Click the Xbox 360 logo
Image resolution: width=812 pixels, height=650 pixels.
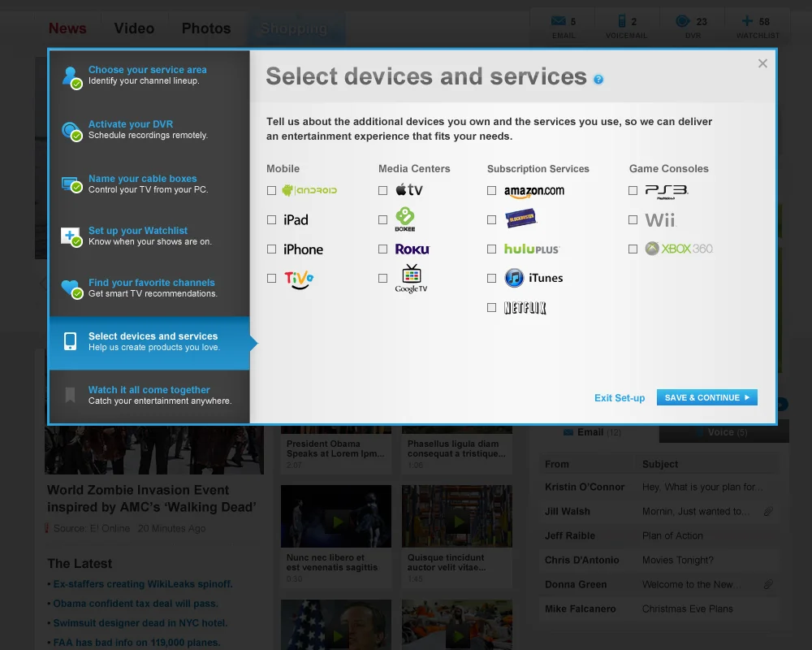[679, 249]
